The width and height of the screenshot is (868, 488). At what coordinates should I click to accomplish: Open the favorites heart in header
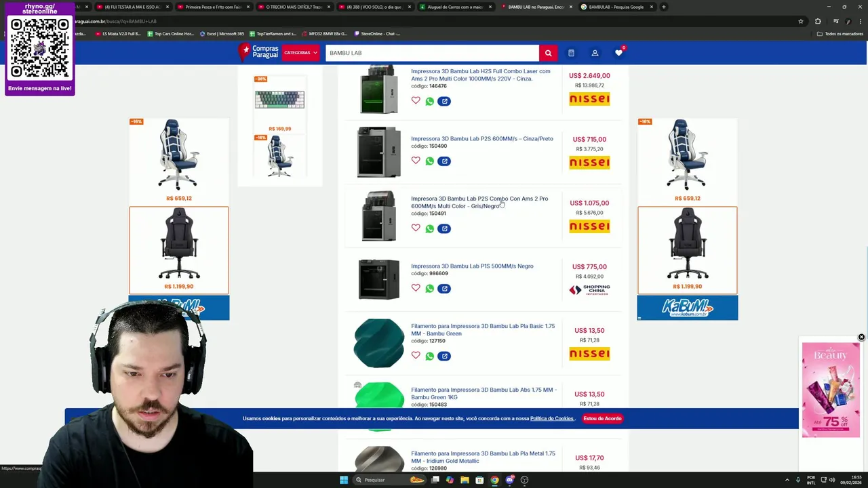[x=618, y=53]
